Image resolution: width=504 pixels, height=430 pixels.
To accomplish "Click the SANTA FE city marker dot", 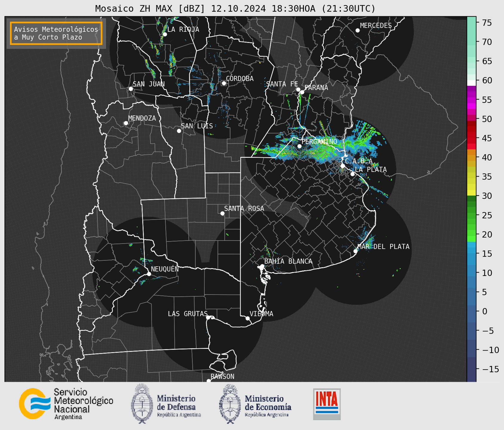I will 298,89.
